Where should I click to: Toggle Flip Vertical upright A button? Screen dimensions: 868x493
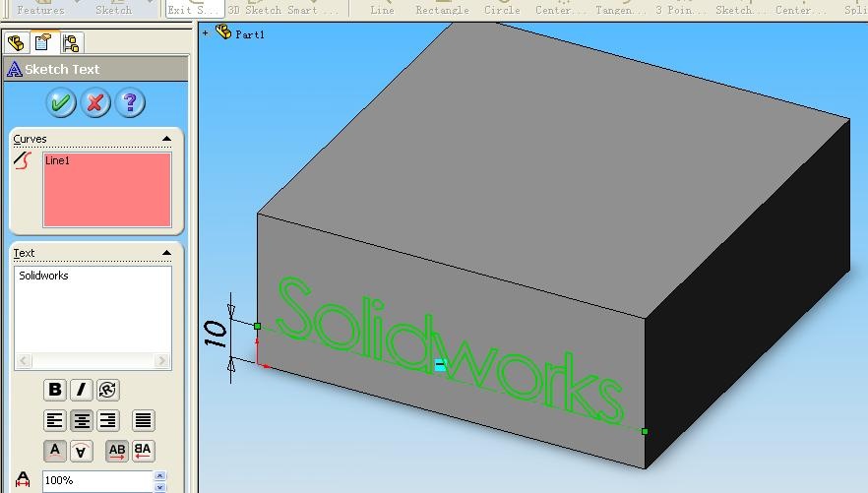pyautogui.click(x=55, y=451)
